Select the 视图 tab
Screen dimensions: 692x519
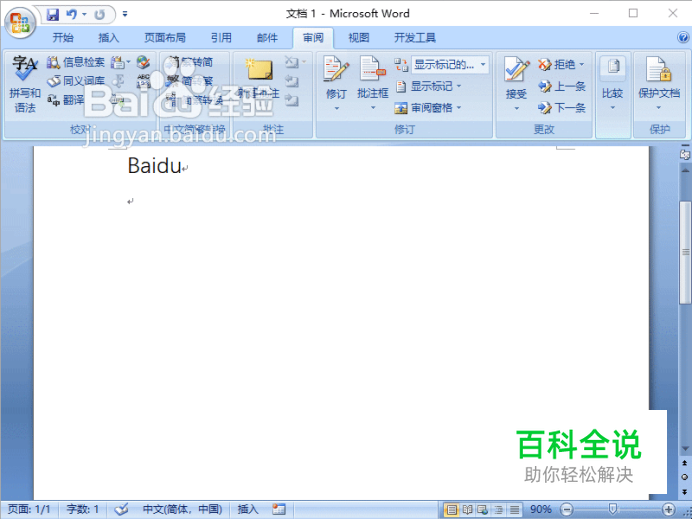coord(359,38)
